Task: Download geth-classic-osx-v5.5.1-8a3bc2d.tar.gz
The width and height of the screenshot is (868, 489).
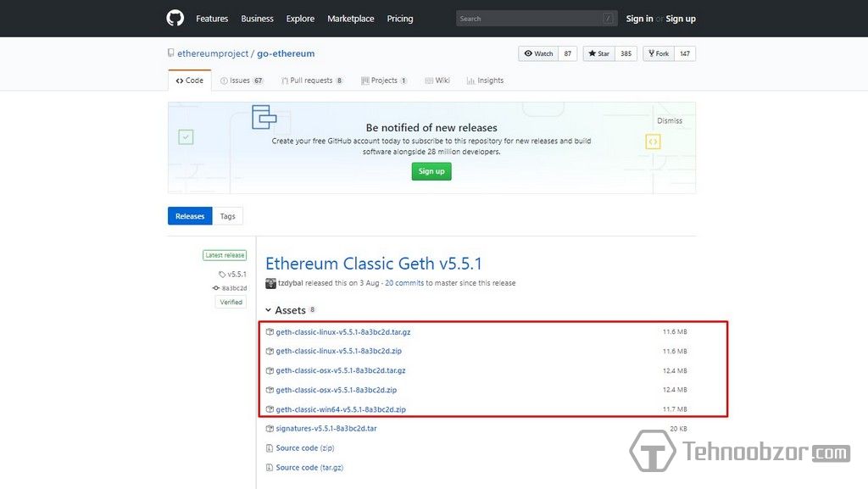Action: click(341, 370)
